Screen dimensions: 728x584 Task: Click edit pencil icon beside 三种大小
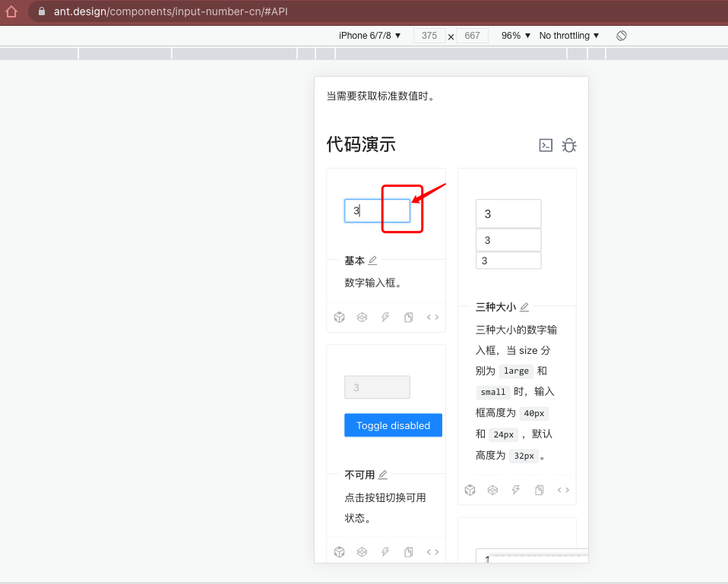point(524,307)
